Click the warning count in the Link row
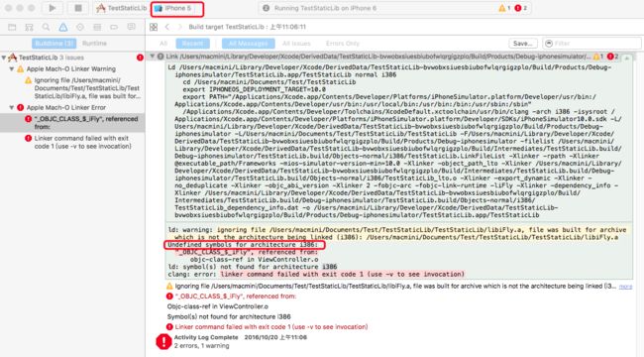 (x=598, y=57)
